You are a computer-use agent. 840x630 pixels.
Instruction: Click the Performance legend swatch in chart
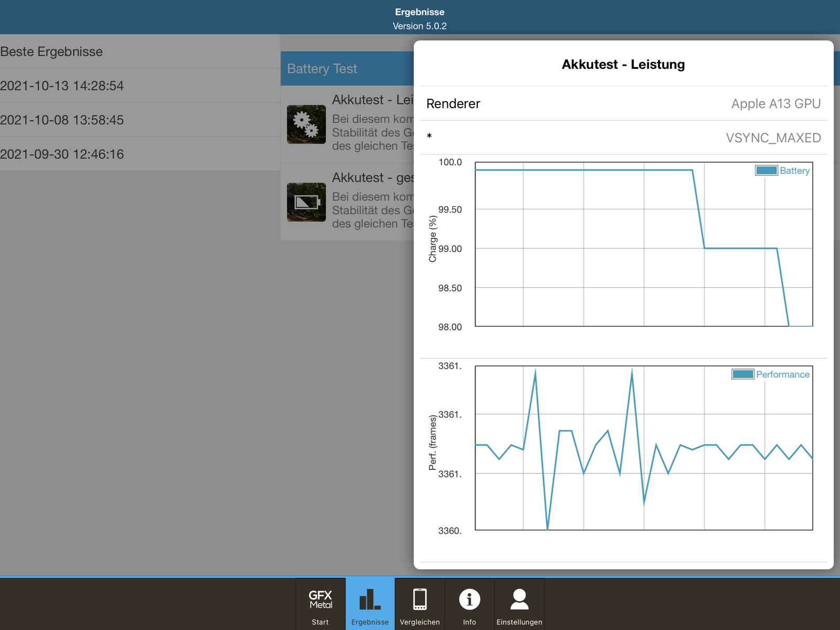point(743,374)
